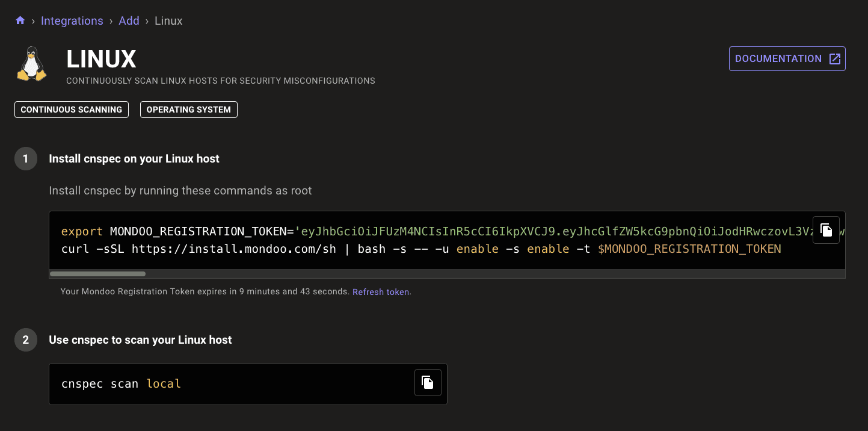Click the external link icon on Documentation button

[x=834, y=58]
